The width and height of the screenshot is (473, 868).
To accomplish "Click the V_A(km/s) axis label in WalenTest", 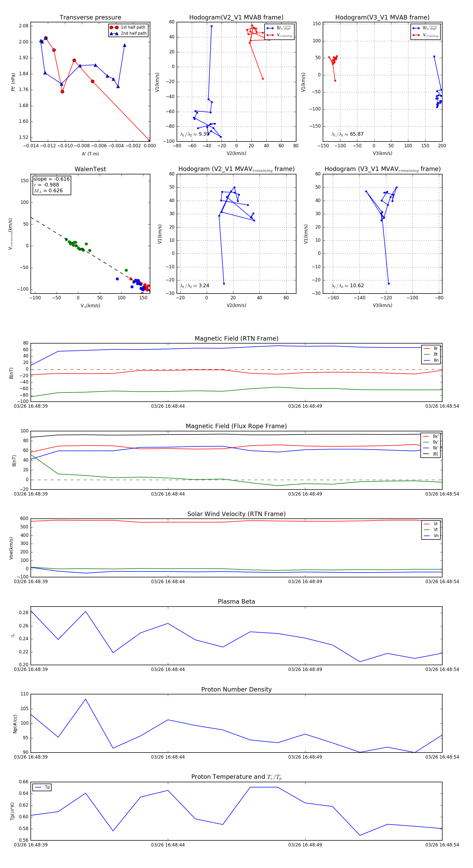I will 90,306.
